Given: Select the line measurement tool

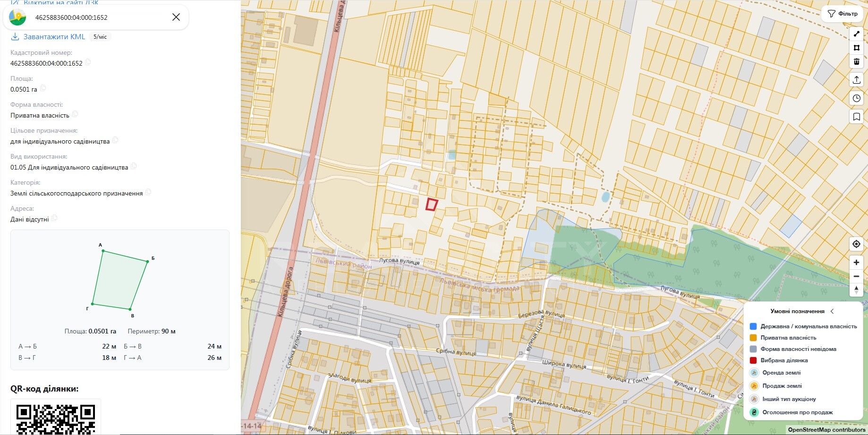Looking at the screenshot, I should pyautogui.click(x=856, y=34).
